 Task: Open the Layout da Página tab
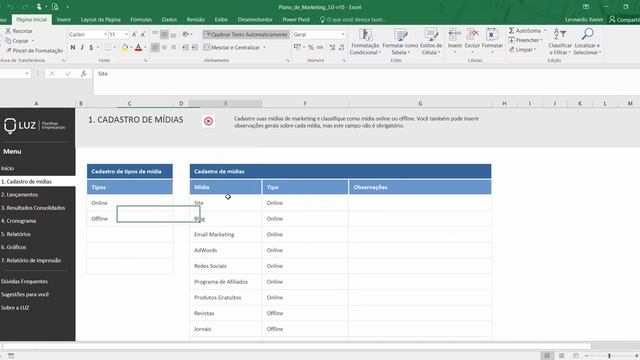point(100,20)
